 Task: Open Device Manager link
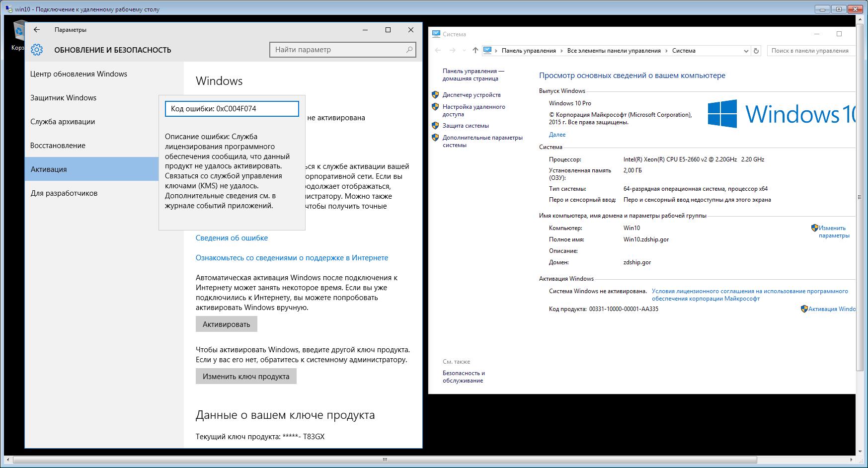[x=472, y=94]
